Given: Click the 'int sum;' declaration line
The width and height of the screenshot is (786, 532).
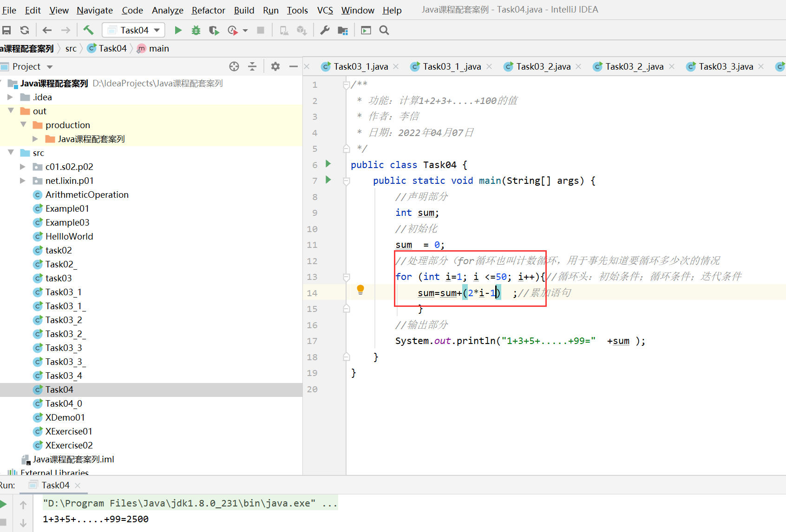Looking at the screenshot, I should (417, 213).
